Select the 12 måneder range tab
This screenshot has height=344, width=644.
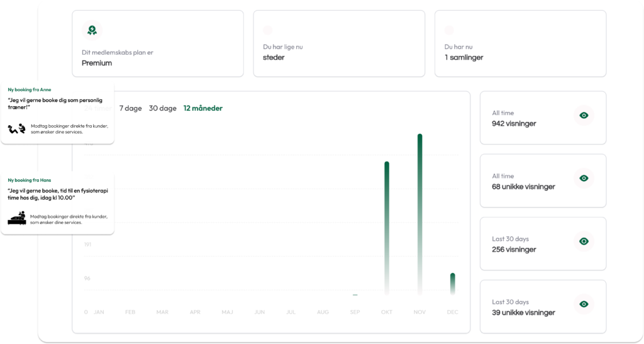point(203,108)
